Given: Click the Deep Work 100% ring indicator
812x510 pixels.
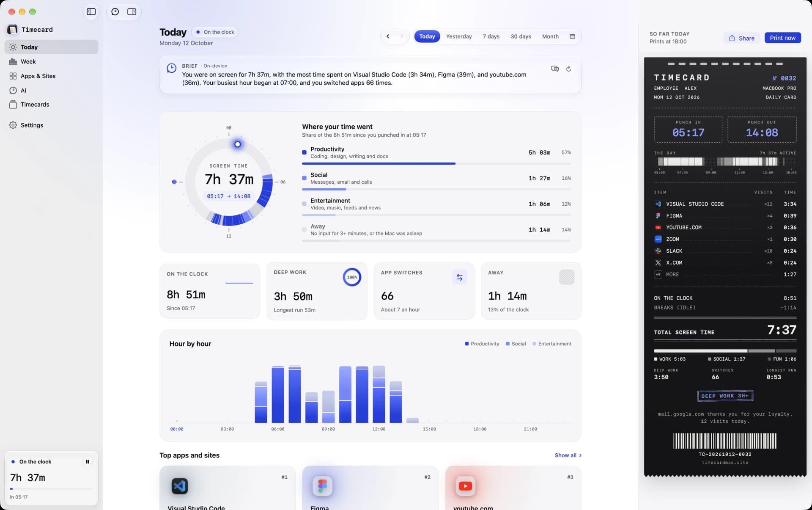Looking at the screenshot, I should click(352, 277).
